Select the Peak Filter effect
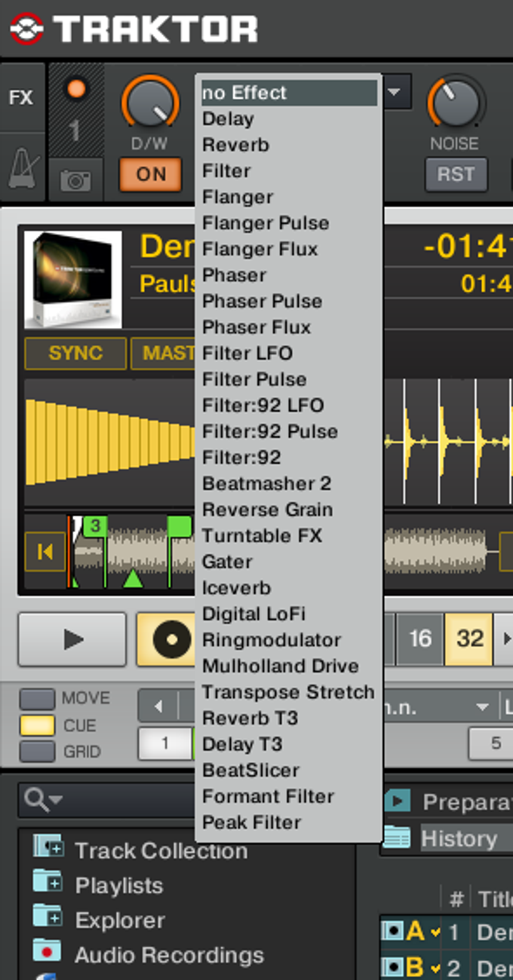 click(289, 823)
